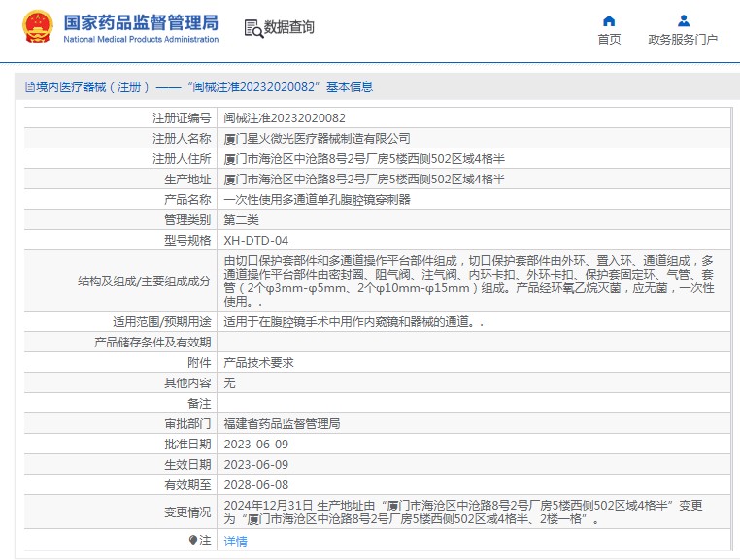
Task: Click the 数据查询 magnifier document icon
Action: click(x=252, y=28)
